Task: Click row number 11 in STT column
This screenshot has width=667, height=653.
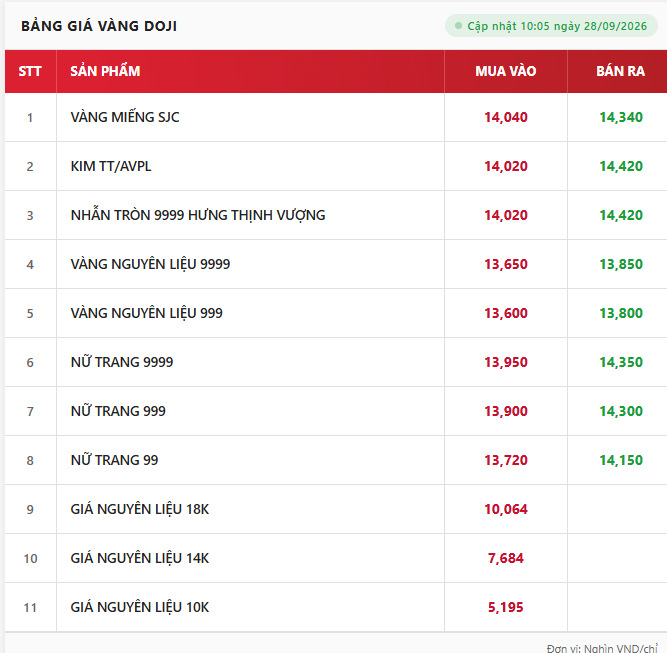Action: point(30,607)
